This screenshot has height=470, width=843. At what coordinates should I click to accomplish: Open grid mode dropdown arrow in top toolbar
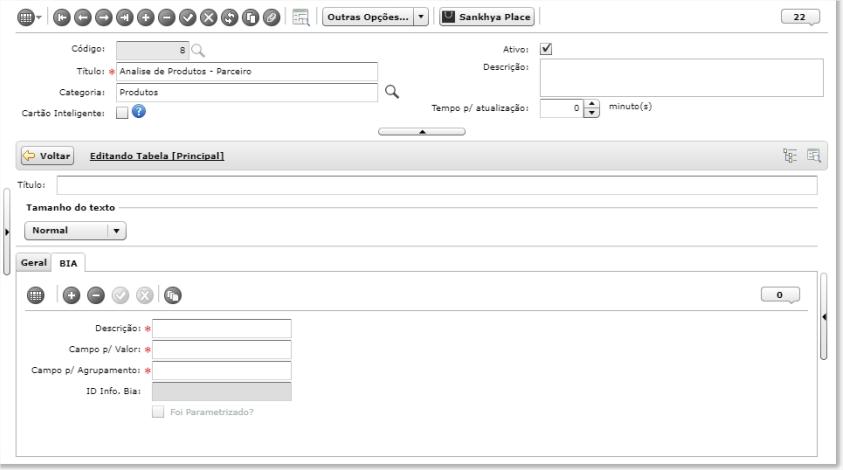39,17
